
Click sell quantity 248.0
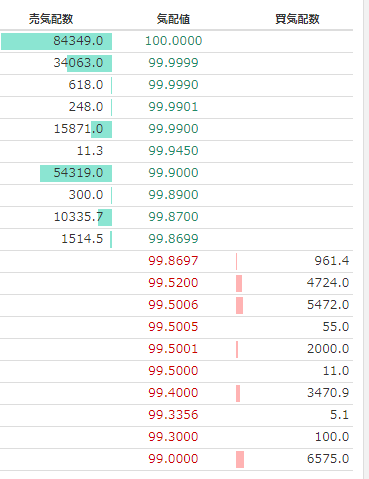86,107
